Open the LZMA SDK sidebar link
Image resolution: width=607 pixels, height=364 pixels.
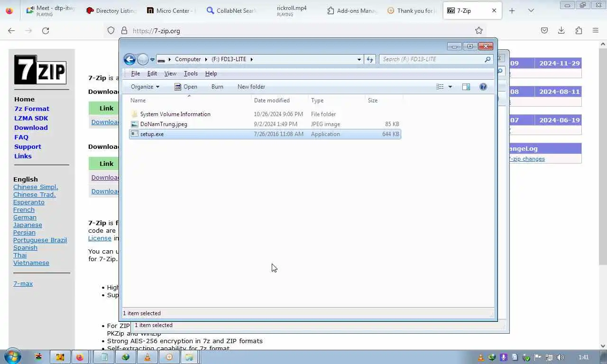(31, 118)
